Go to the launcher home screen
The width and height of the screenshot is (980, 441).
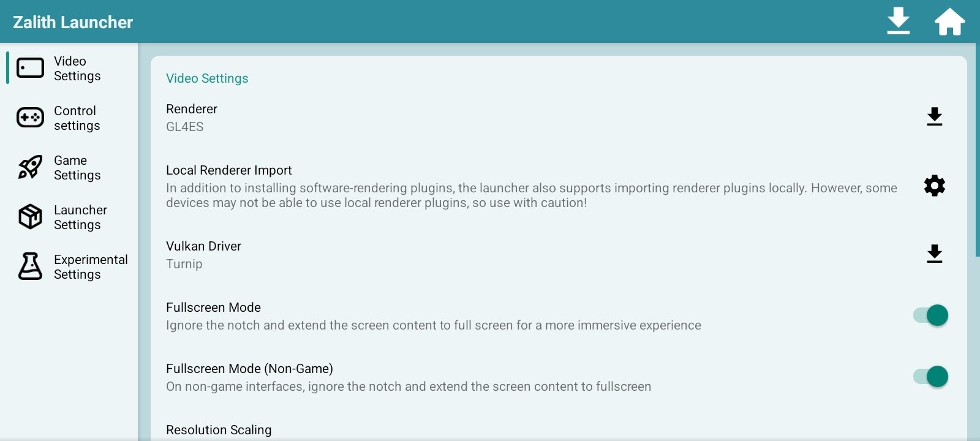click(949, 21)
